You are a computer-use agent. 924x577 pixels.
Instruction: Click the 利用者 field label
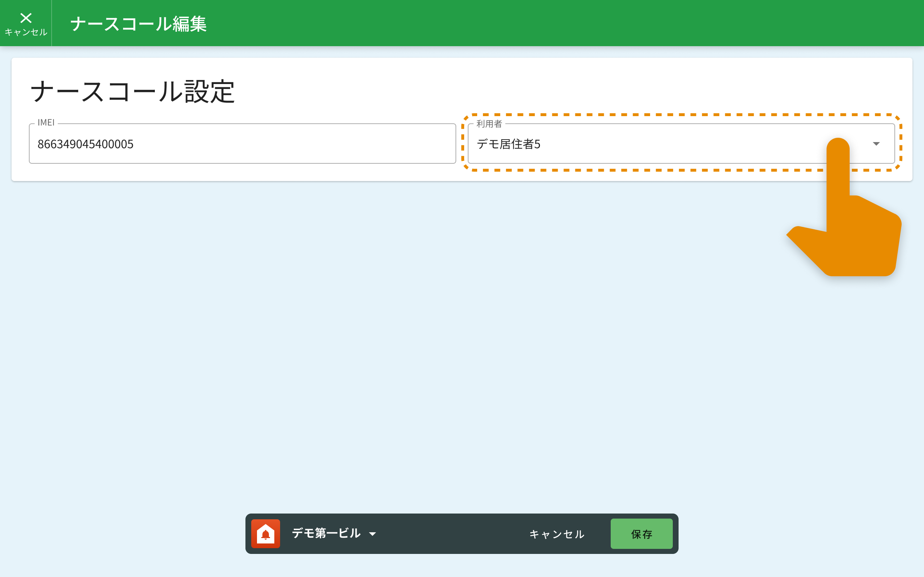pos(489,124)
